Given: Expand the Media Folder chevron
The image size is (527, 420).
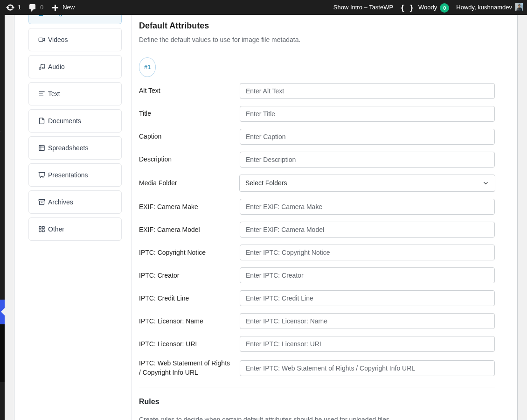Looking at the screenshot, I should (485, 183).
